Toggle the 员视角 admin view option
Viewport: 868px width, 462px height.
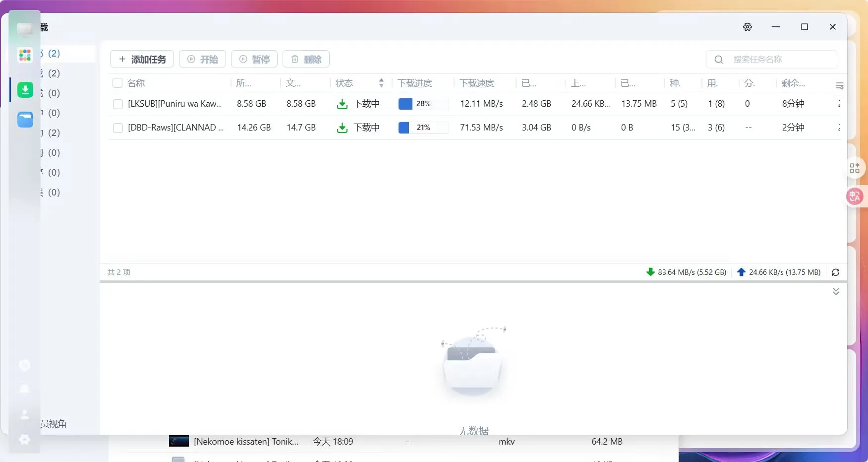coord(53,424)
